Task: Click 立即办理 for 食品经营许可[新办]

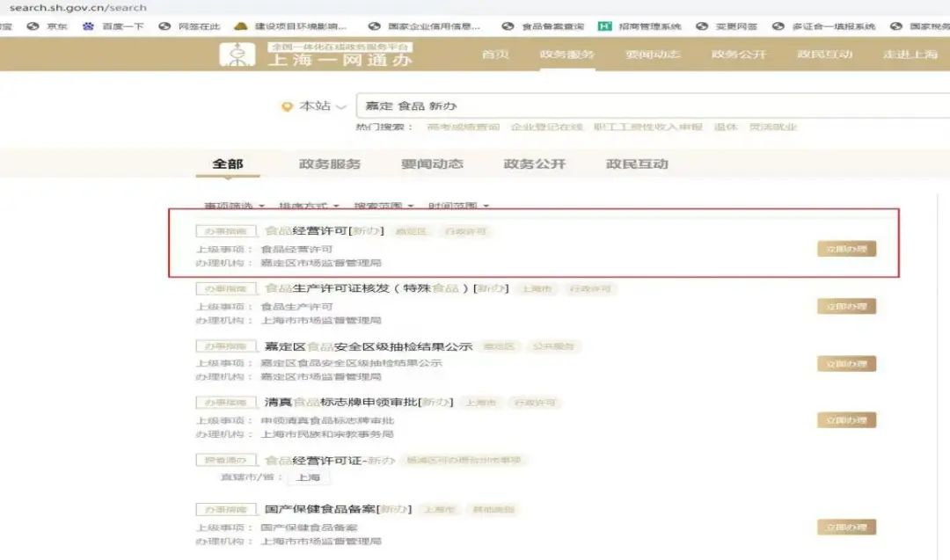Action: tap(846, 249)
